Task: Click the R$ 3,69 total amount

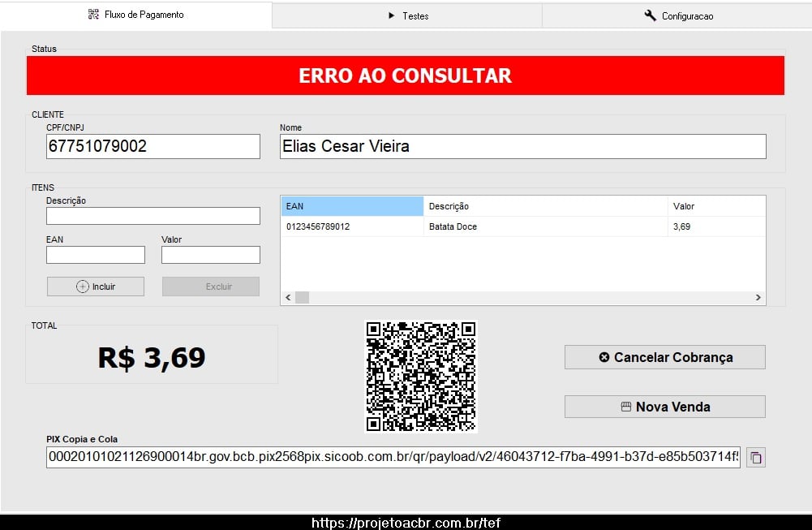Action: click(152, 357)
